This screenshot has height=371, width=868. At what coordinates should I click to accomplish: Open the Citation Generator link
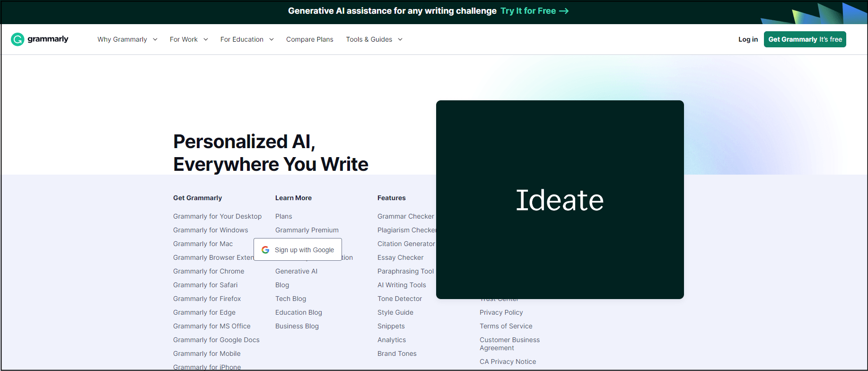pos(406,244)
